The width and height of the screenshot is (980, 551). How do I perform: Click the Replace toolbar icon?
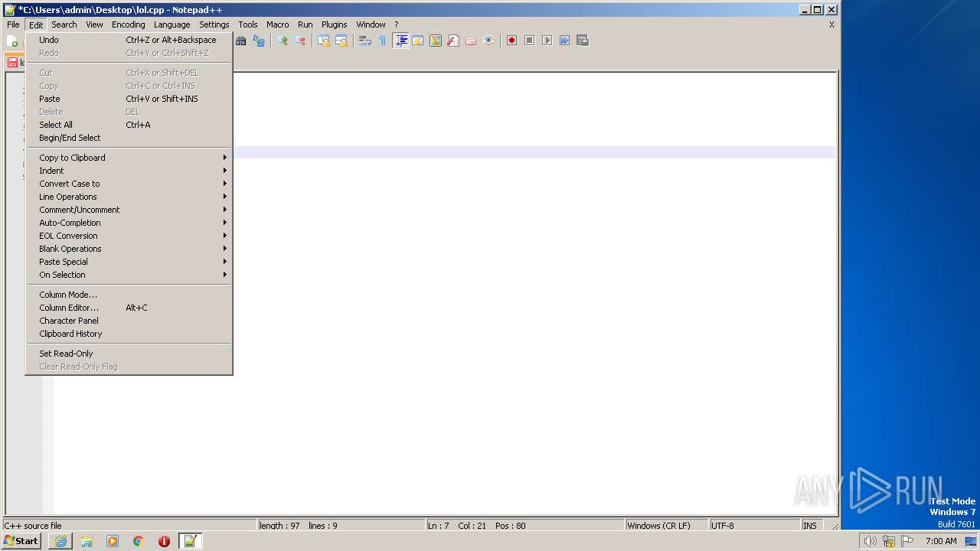(259, 41)
